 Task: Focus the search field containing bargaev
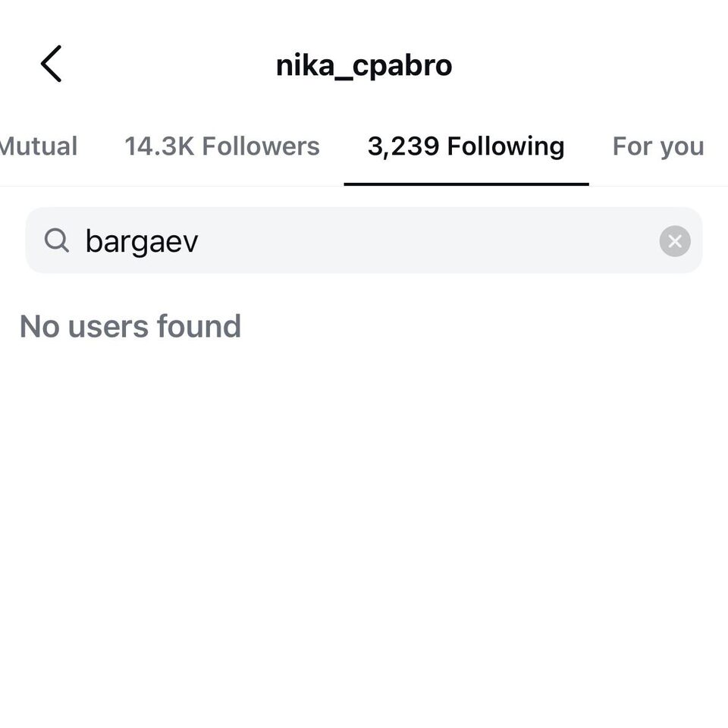click(363, 240)
